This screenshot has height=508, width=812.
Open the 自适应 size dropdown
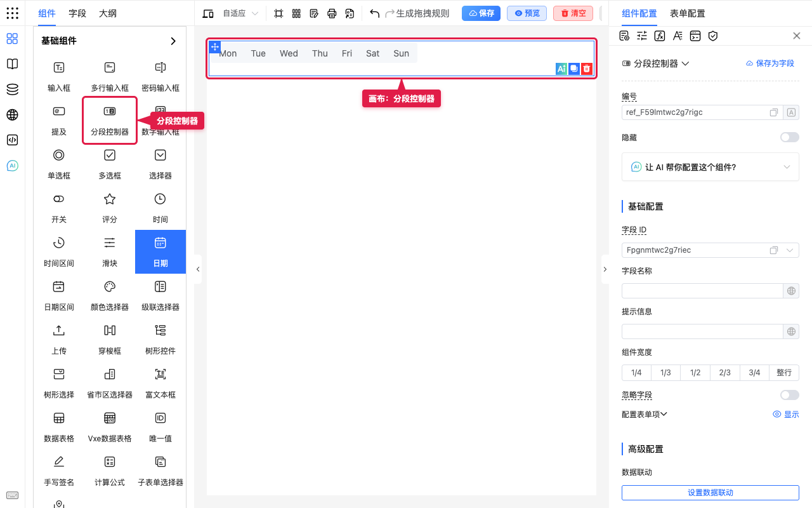point(241,13)
